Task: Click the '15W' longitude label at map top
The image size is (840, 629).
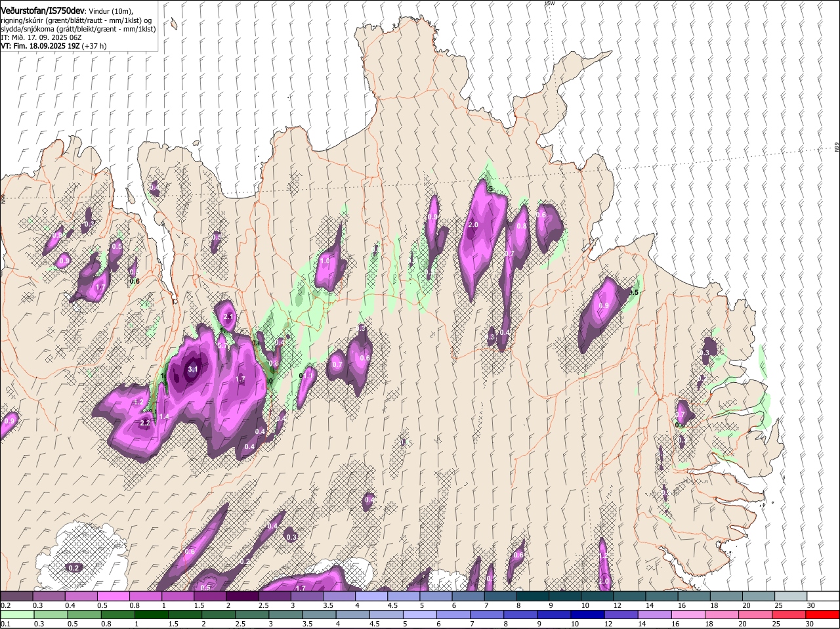Action: [549, 3]
